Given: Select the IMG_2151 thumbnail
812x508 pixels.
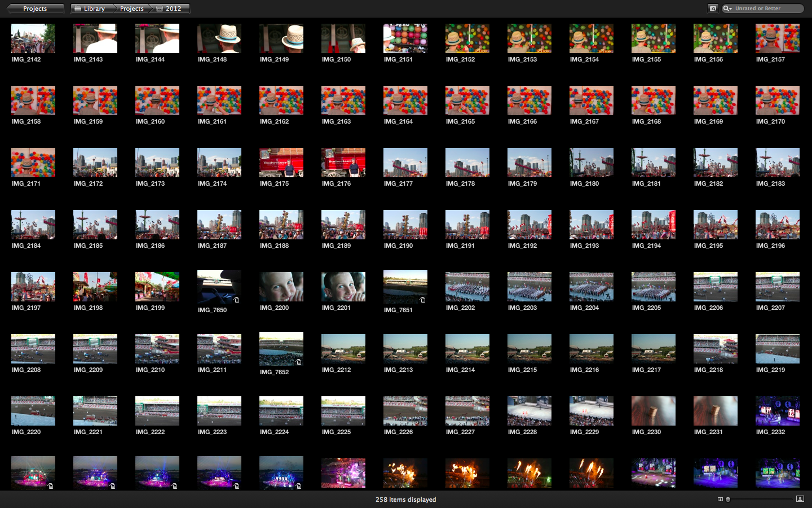Looking at the screenshot, I should point(405,38).
